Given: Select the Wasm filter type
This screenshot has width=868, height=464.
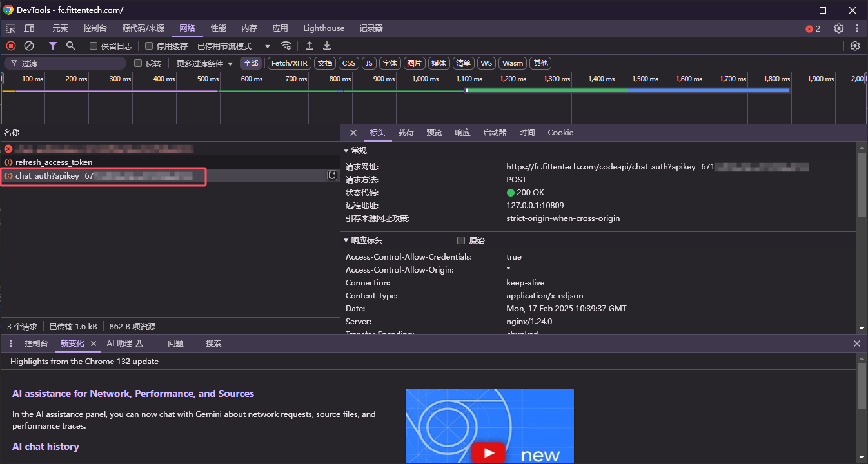Looking at the screenshot, I should (513, 63).
